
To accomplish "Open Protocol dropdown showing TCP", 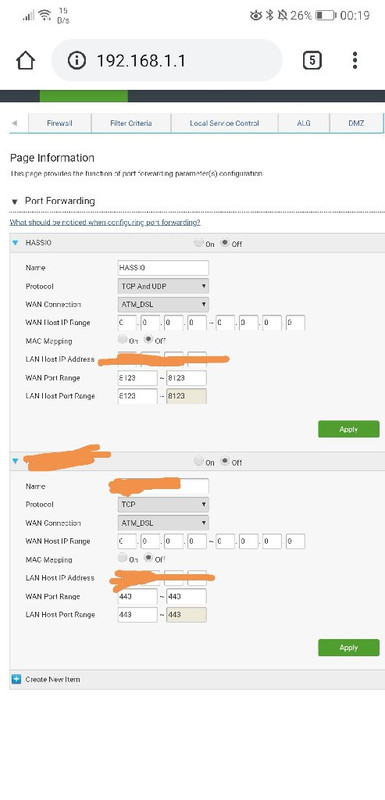I will point(163,505).
